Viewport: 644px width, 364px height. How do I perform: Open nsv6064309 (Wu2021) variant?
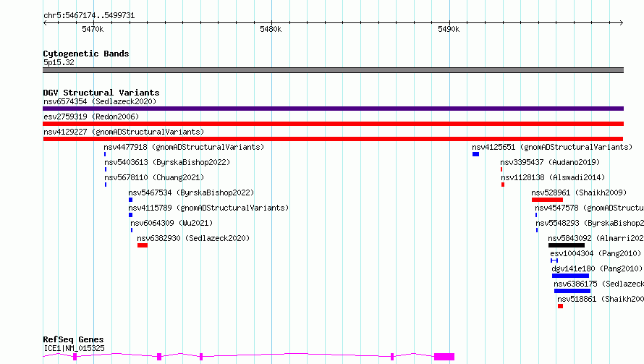[x=171, y=223]
